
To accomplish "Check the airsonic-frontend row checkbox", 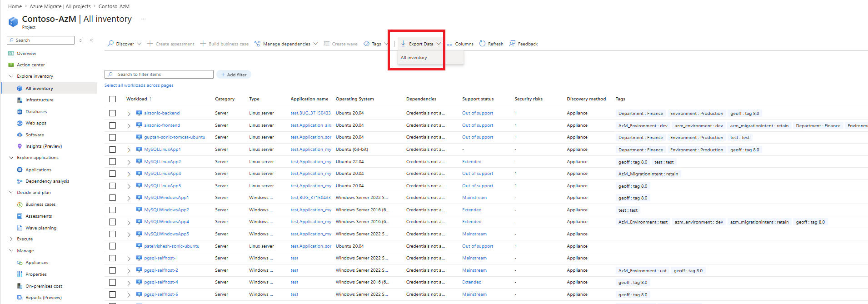I will 113,125.
